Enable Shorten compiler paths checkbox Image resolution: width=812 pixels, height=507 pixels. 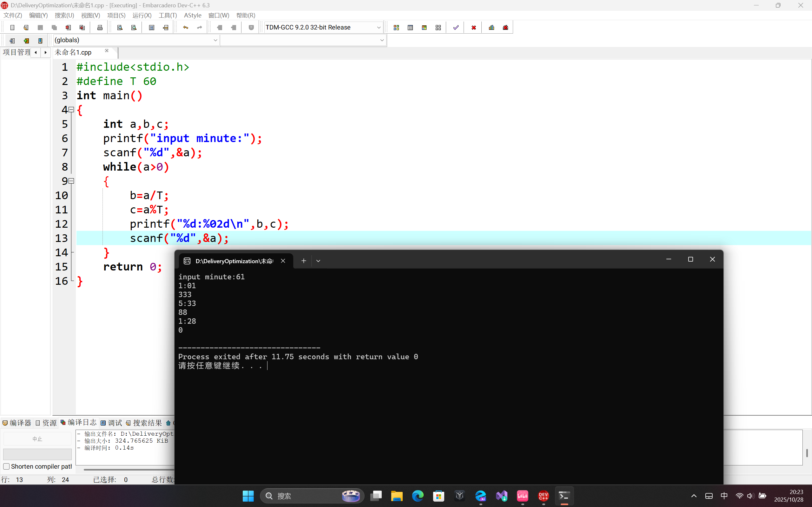click(6, 466)
